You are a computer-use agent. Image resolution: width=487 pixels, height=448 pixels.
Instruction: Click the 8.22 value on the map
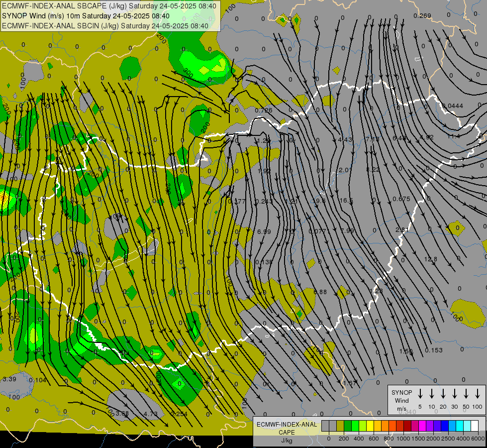pos(373,169)
